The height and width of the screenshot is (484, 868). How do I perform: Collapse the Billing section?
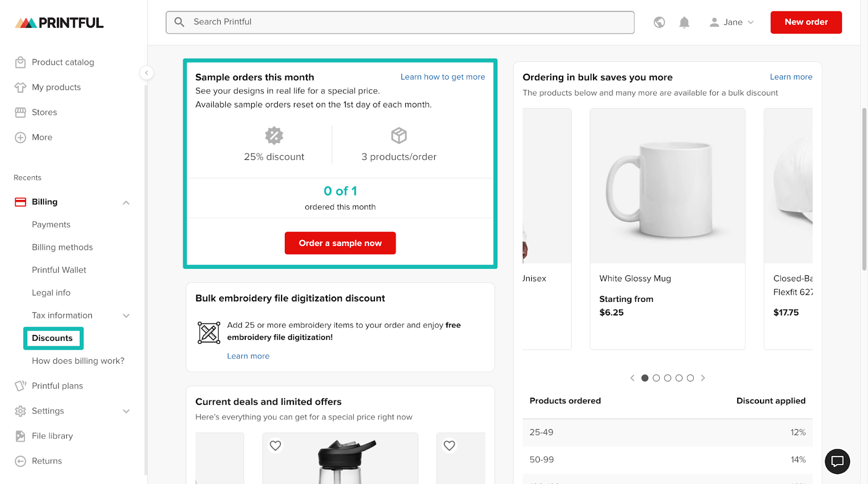pyautogui.click(x=126, y=202)
